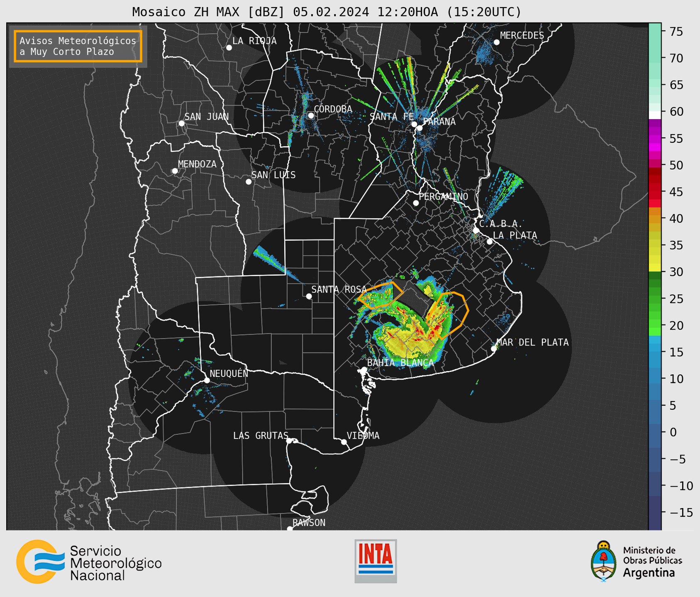Click the SAN LUIS city marker dot

(x=249, y=181)
